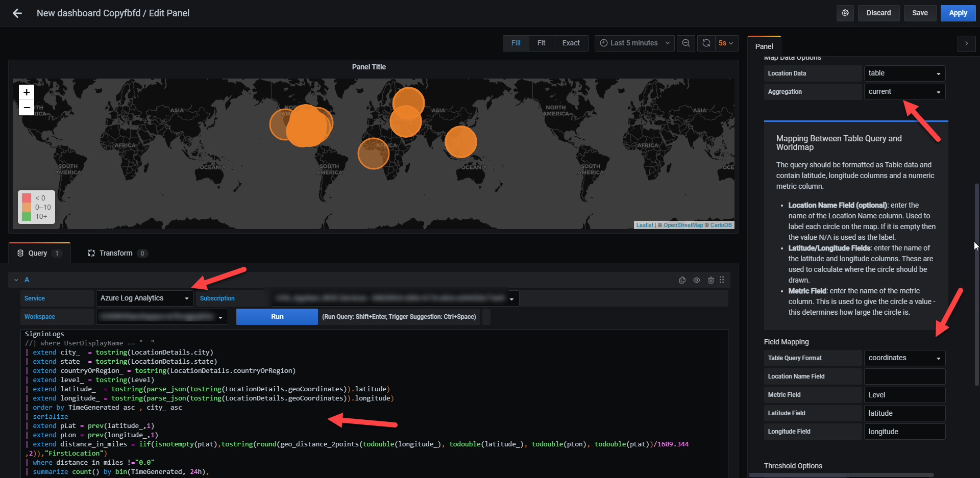Delete query A with the trash icon
This screenshot has height=478, width=980.
[711, 280]
